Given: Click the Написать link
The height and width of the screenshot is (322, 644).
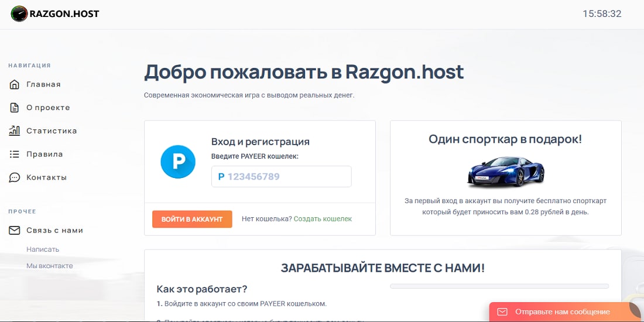Looking at the screenshot, I should pos(43,249).
